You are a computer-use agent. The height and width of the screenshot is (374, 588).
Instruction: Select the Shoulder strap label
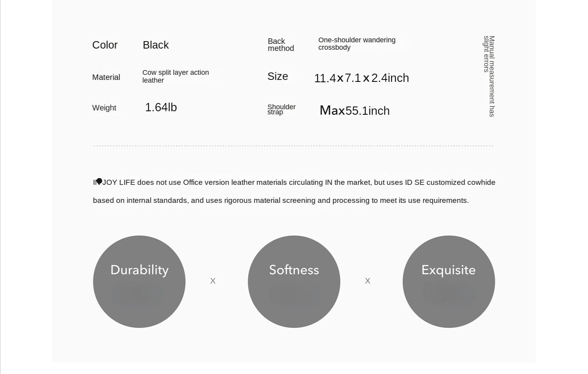tap(281, 109)
